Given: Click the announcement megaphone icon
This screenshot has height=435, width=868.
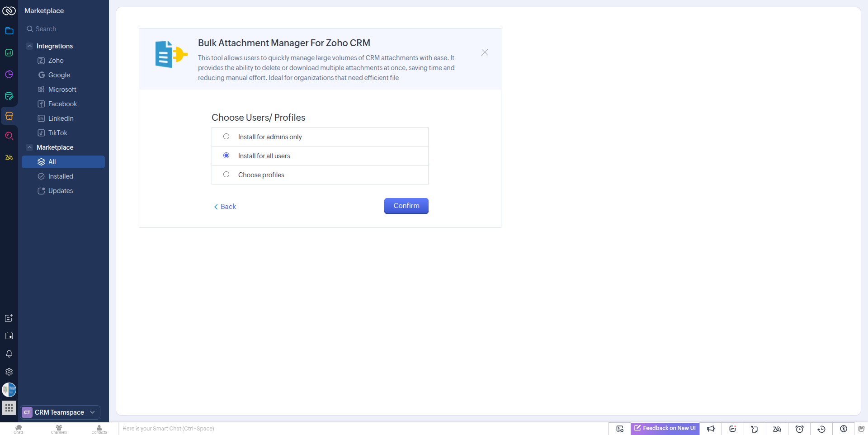Looking at the screenshot, I should (x=711, y=429).
